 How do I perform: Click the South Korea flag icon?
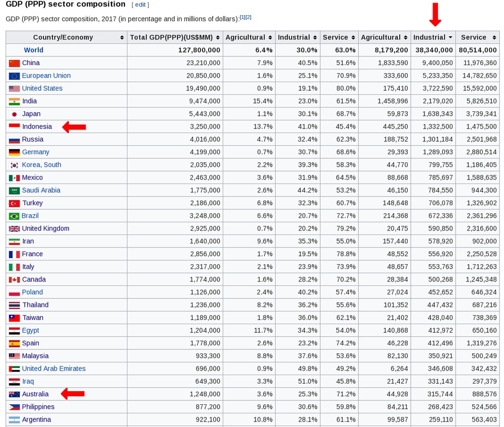(14, 165)
